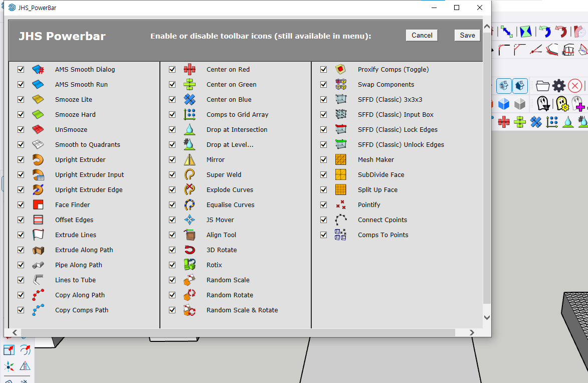
Task: Click the Center on Red icon
Action: [189, 69]
